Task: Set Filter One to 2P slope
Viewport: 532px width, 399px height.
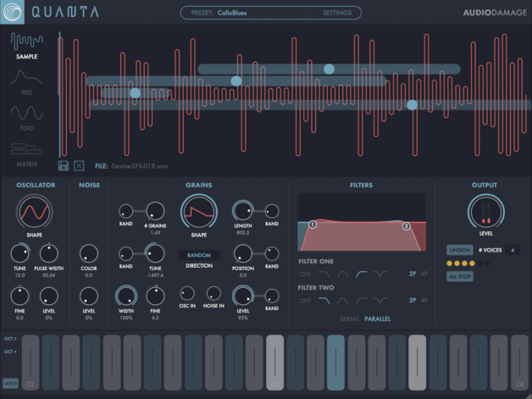Action: point(413,274)
